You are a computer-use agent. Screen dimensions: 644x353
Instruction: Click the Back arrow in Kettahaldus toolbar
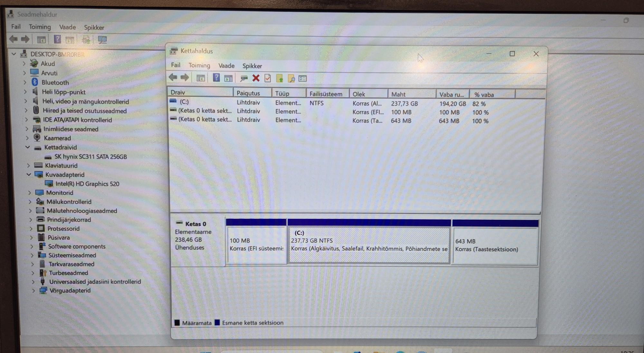(x=173, y=77)
